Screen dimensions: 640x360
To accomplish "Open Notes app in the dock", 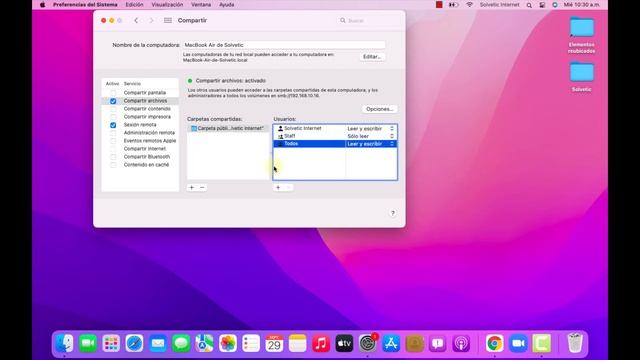I will pos(298,343).
